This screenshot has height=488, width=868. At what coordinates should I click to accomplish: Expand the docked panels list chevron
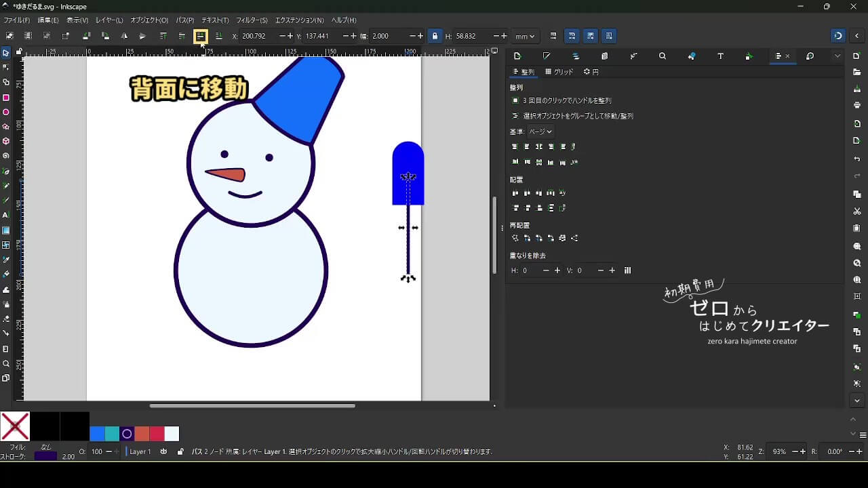click(837, 56)
